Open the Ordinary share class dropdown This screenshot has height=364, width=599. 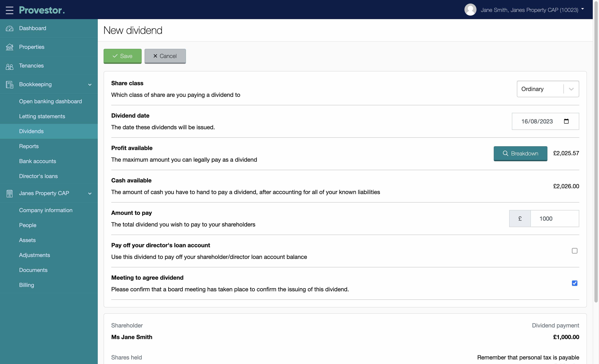click(x=548, y=89)
